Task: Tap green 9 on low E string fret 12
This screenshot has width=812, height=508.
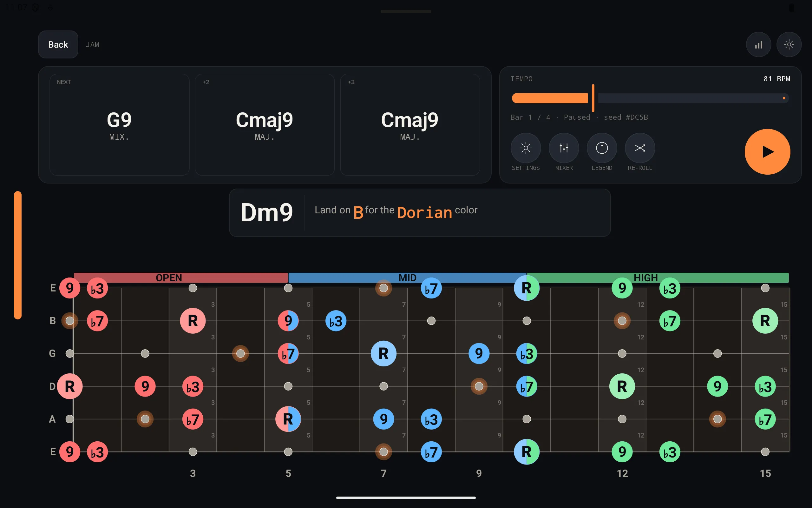Action: 622,452
